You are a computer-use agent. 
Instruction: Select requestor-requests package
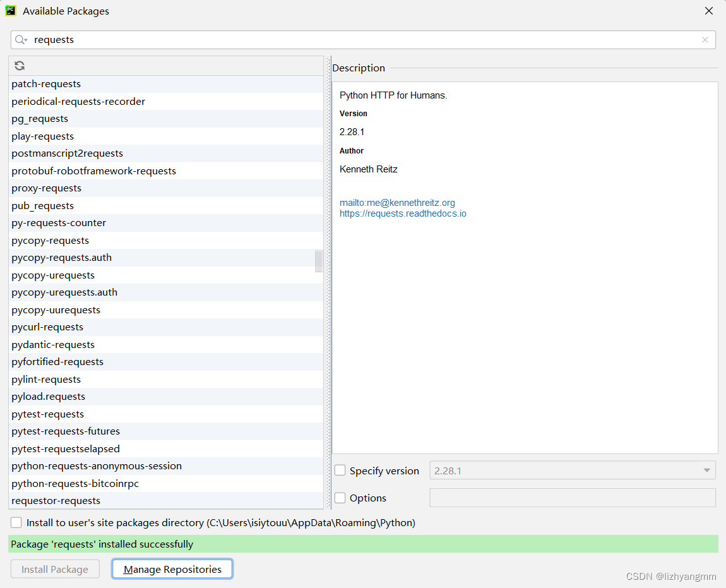[x=166, y=500]
